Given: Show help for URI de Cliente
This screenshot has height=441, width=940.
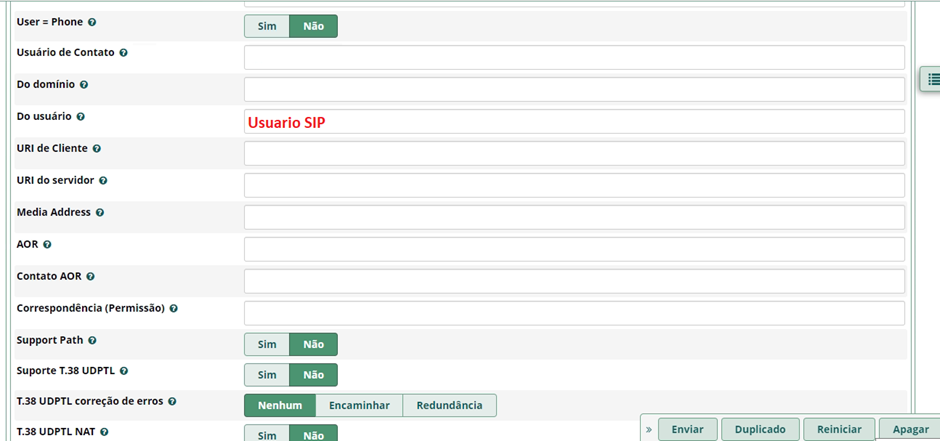Looking at the screenshot, I should 97,148.
